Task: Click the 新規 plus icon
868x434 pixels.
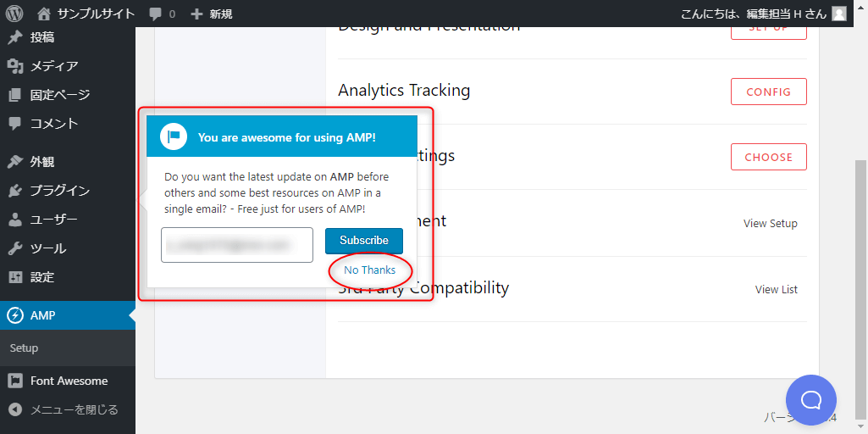Action: point(196,14)
